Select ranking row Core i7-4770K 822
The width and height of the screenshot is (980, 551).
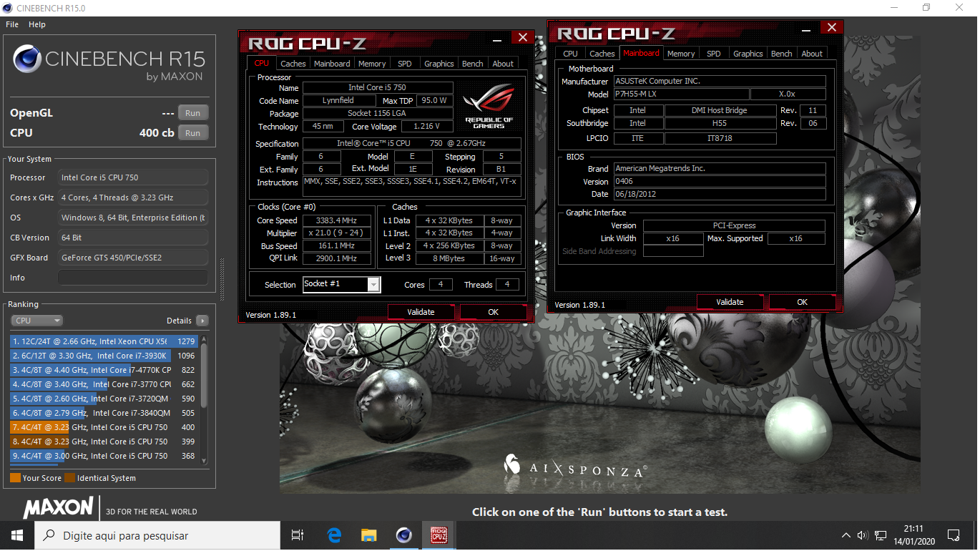click(x=104, y=370)
